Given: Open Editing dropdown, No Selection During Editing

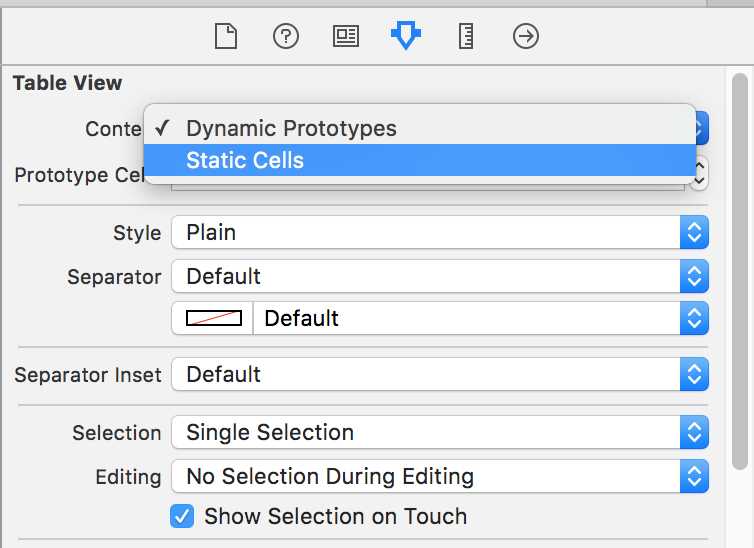Looking at the screenshot, I should point(440,476).
